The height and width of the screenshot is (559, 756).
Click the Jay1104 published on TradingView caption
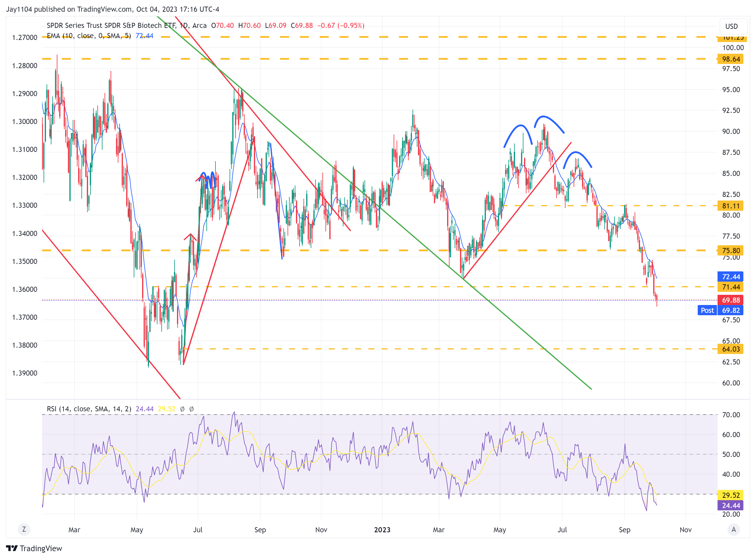click(112, 9)
